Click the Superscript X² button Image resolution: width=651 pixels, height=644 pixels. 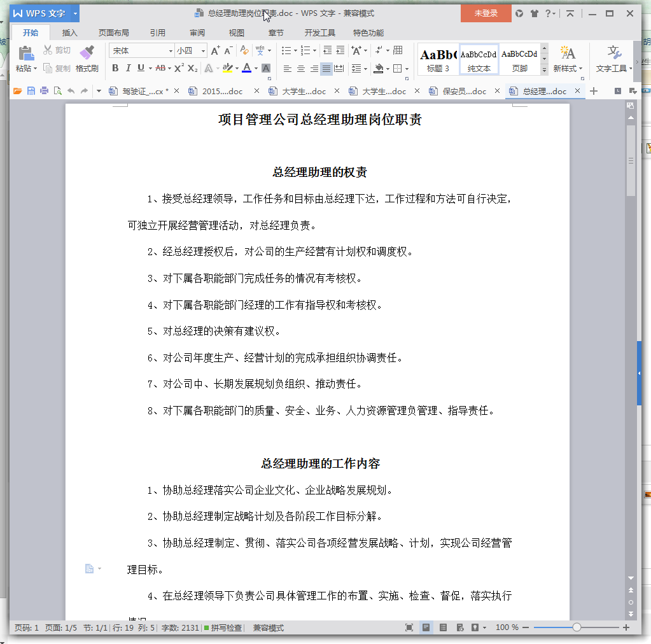[179, 68]
